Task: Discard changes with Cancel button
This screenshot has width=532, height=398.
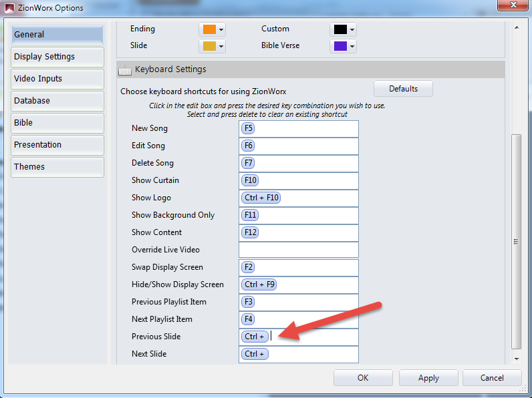Action: (x=492, y=378)
